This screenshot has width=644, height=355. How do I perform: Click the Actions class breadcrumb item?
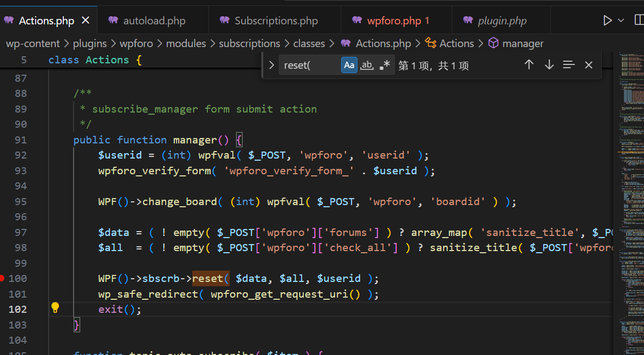coord(457,43)
